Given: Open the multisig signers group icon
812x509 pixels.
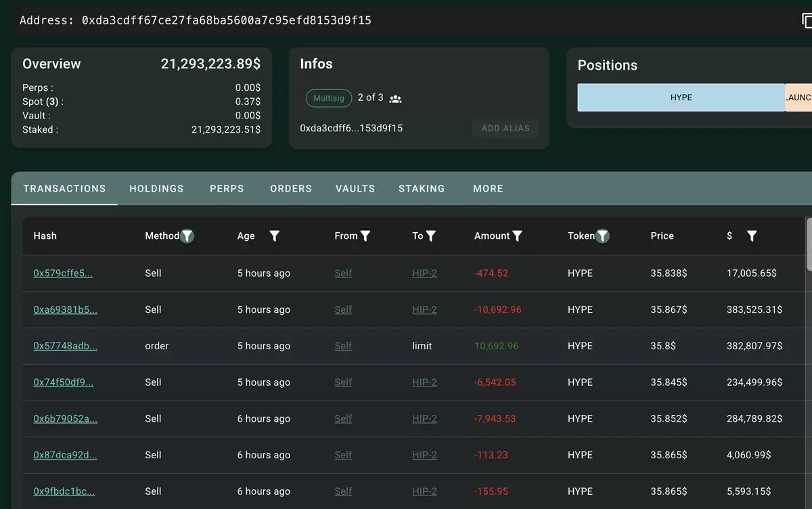Looking at the screenshot, I should point(396,99).
